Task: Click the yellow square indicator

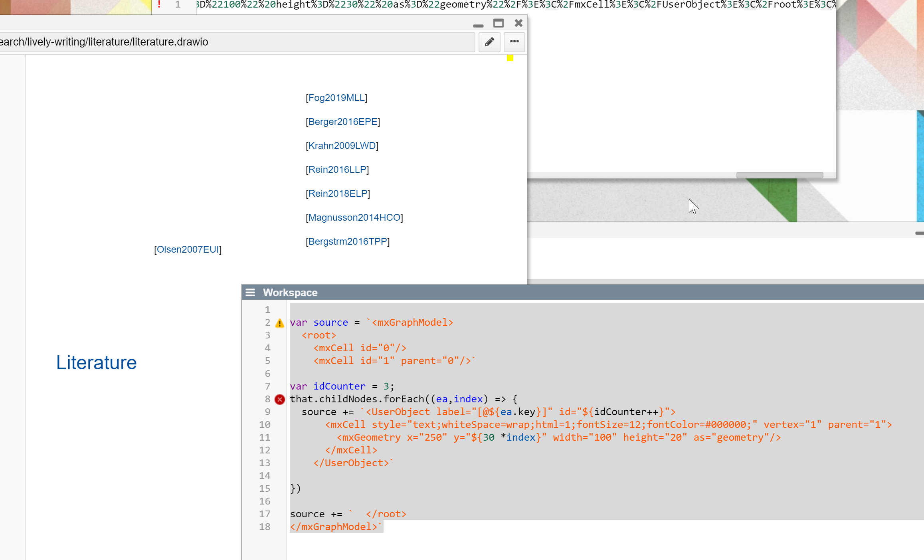Action: point(510,58)
